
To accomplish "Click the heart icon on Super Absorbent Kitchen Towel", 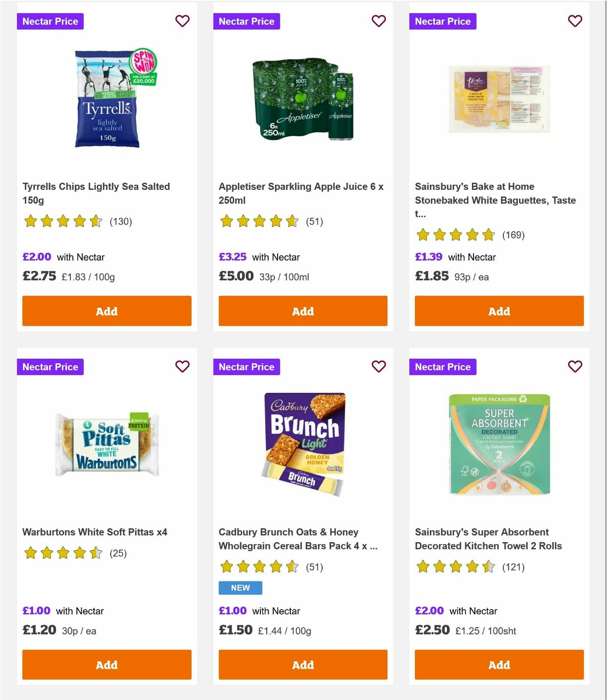I will (x=575, y=366).
